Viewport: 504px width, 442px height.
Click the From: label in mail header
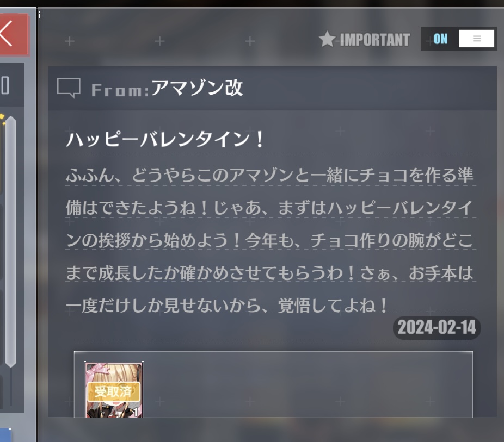coord(120,90)
